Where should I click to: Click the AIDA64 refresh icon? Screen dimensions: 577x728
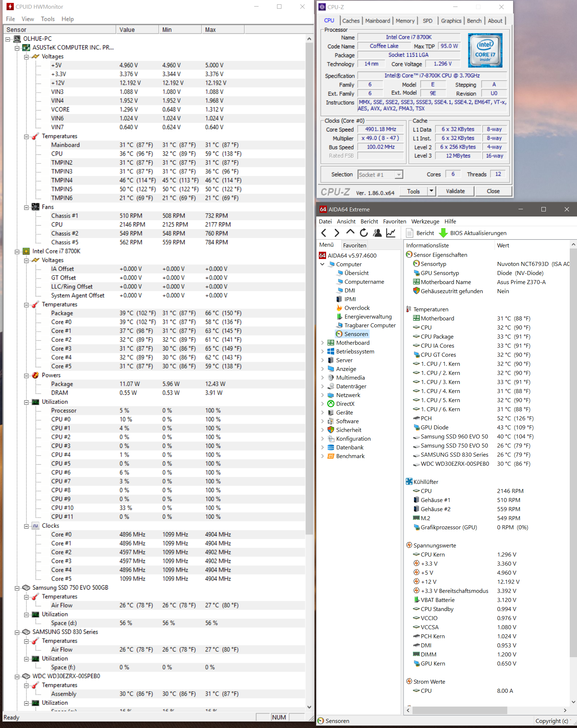(363, 233)
